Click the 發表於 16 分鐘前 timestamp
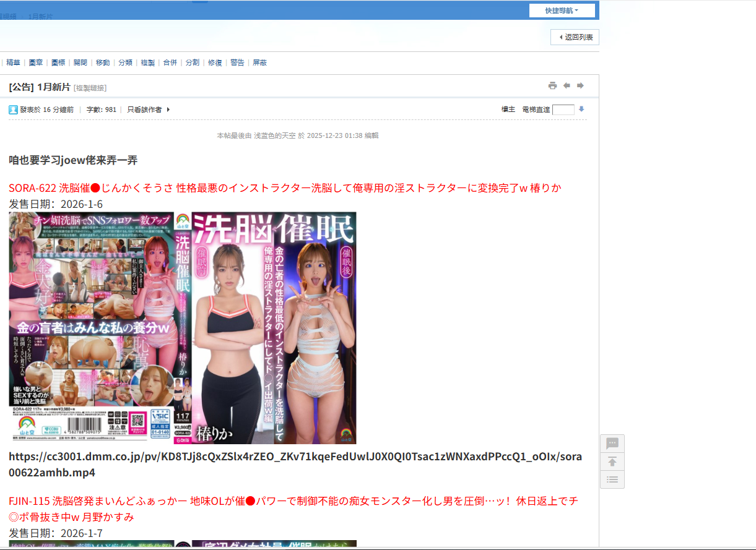This screenshot has height=550, width=756. [46, 110]
